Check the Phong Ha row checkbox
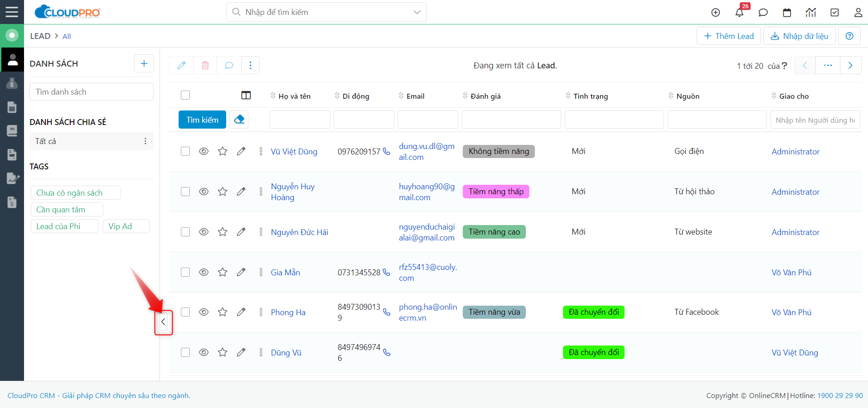Image resolution: width=868 pixels, height=408 pixels. click(x=185, y=312)
